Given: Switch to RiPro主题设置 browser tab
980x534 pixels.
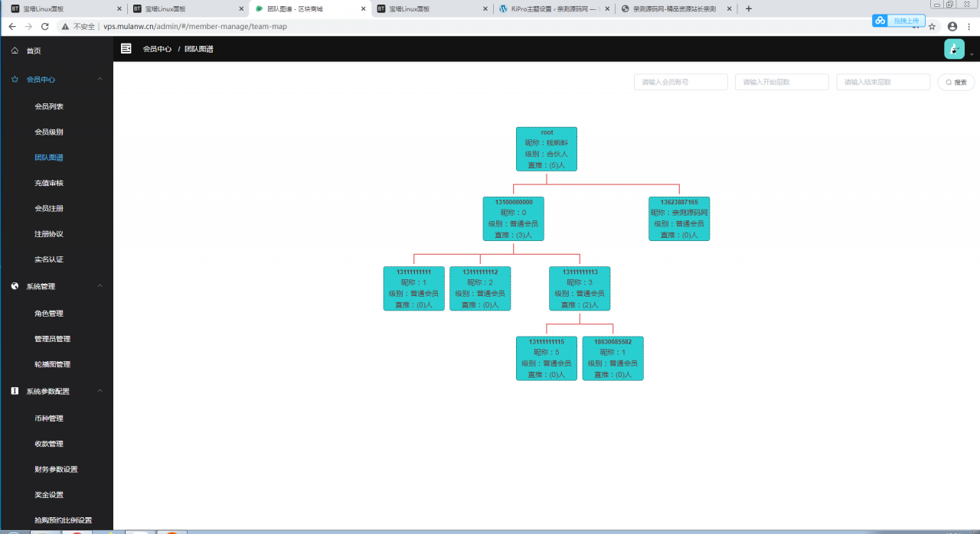Looking at the screenshot, I should click(x=551, y=9).
